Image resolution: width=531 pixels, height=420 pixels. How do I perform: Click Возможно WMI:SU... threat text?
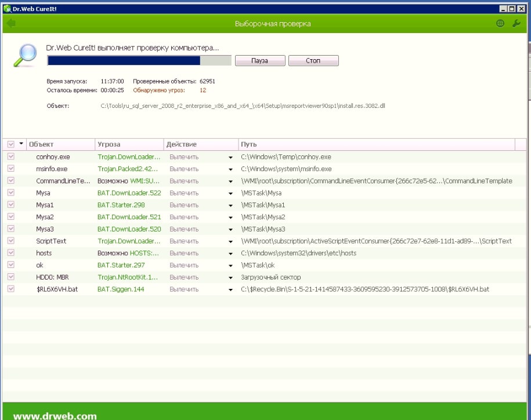coord(128,181)
